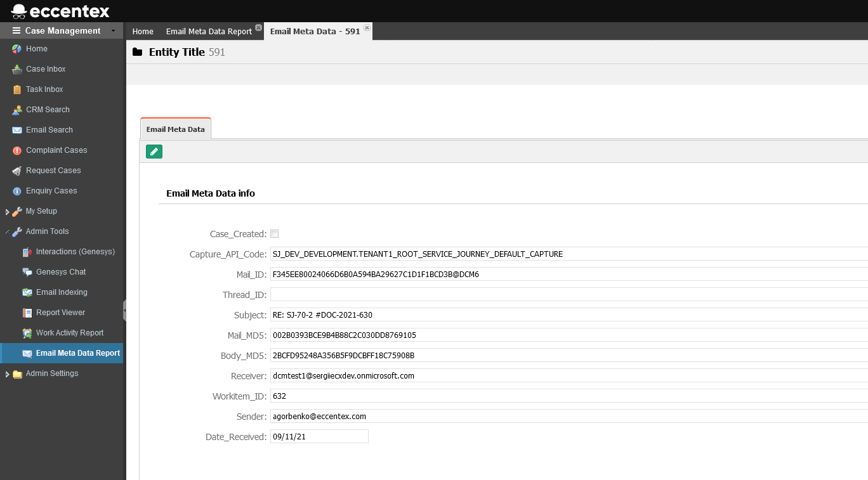868x480 pixels.
Task: Collapse the Admin Tools tree node arrow
Action: pos(7,232)
